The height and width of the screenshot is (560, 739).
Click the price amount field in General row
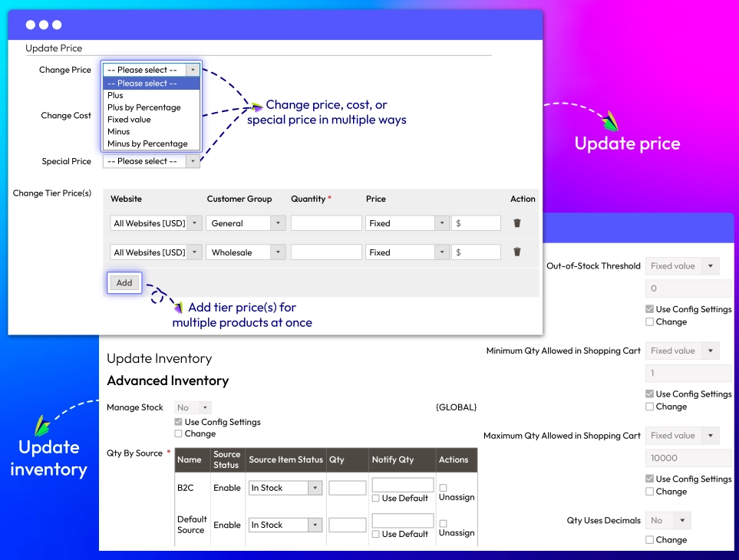click(477, 223)
